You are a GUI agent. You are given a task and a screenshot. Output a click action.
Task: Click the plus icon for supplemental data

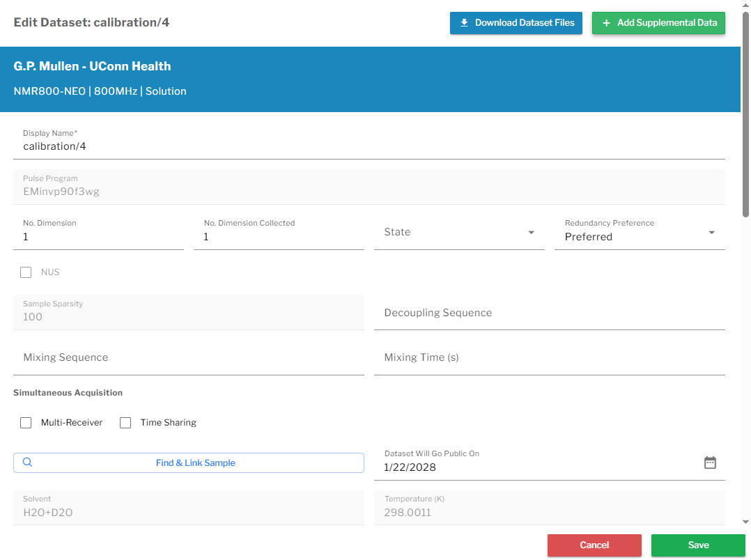click(x=606, y=23)
